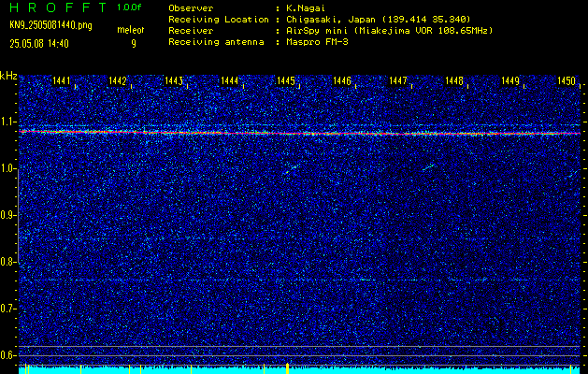Click the Observer field label

(x=191, y=8)
